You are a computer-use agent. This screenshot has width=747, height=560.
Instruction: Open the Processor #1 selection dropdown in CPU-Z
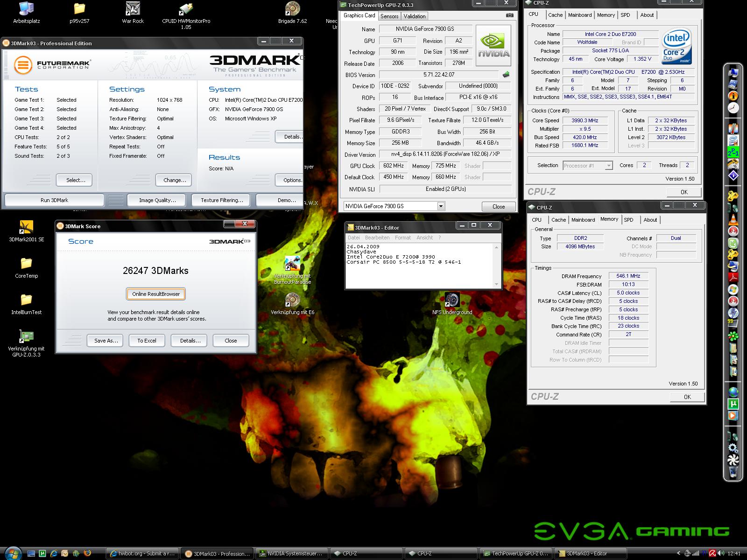coord(609,166)
